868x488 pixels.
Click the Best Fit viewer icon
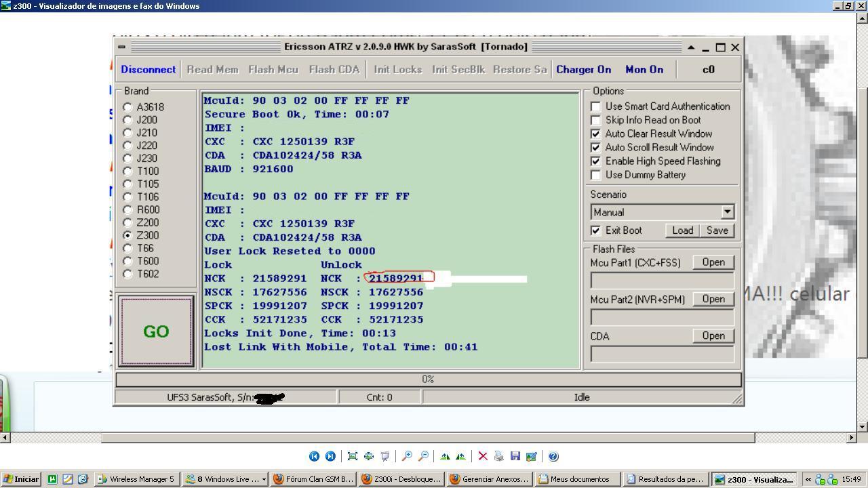coord(353,456)
